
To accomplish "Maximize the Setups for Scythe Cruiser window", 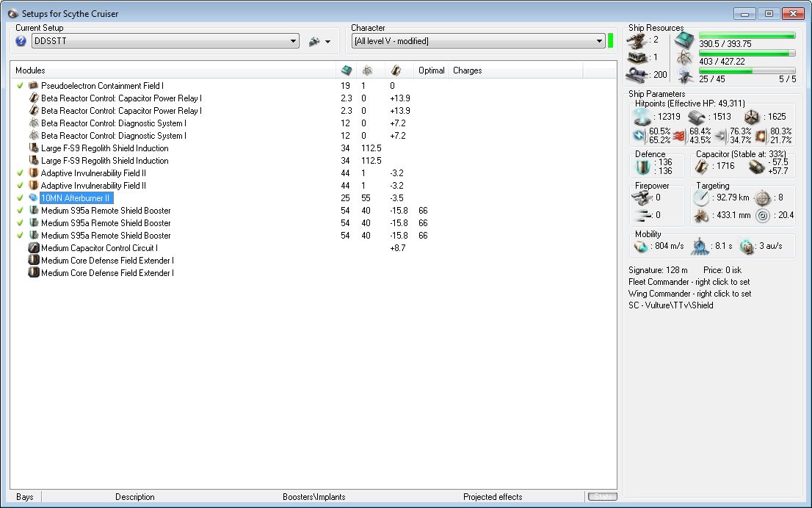I will pyautogui.click(x=769, y=13).
